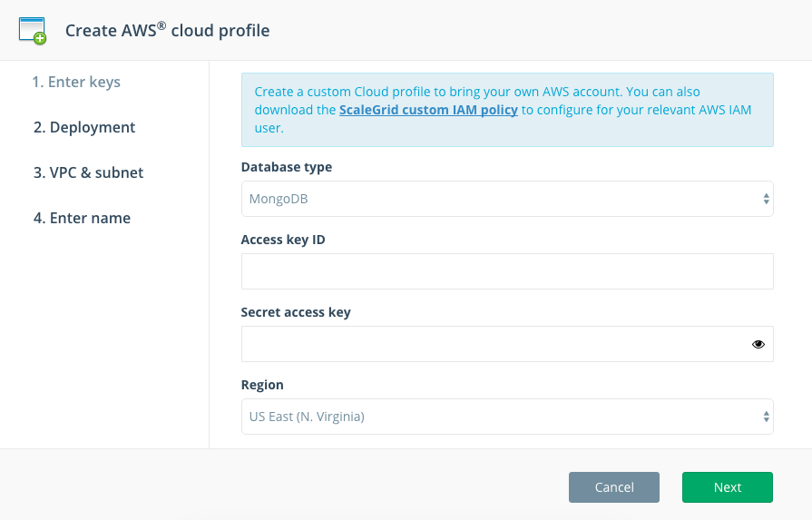Screen dimensions: 812x520
Task: Click the Secret access key label
Action: (296, 312)
